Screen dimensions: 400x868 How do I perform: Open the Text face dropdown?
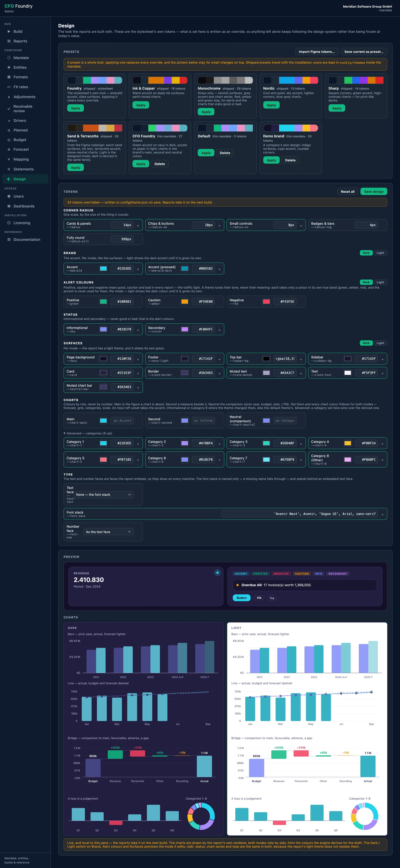coord(103,495)
